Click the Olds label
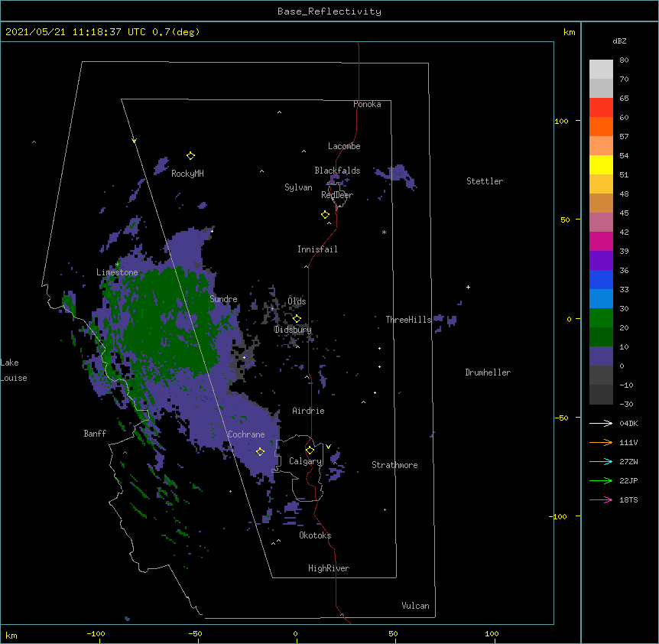The height and width of the screenshot is (644, 659). 297,301
